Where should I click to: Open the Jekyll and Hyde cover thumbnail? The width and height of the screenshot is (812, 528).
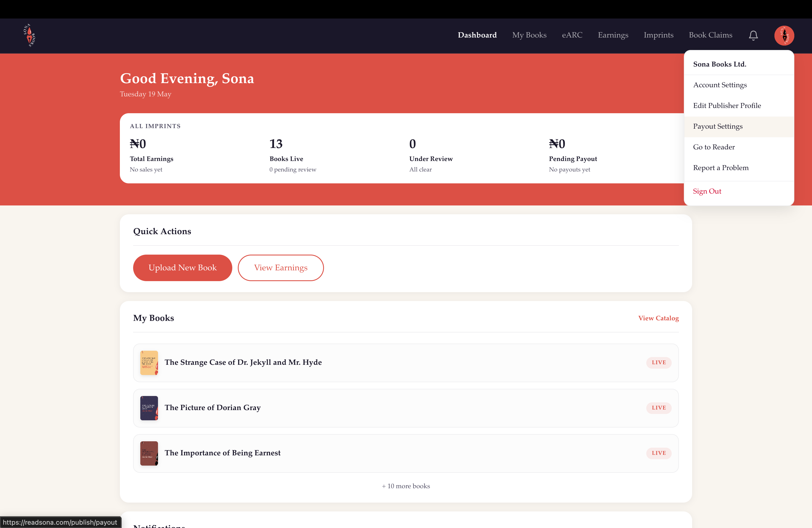[x=149, y=363]
